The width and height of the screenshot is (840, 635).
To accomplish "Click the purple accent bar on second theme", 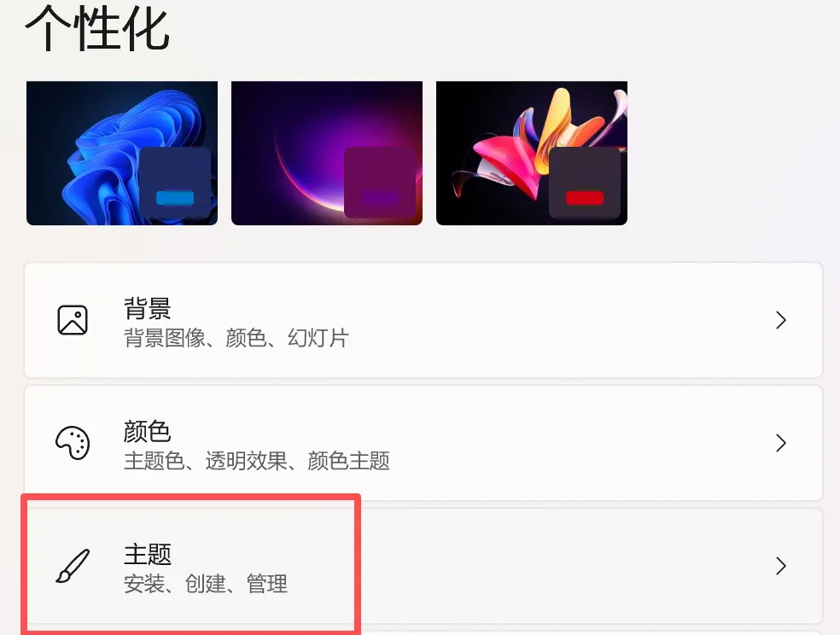I will click(380, 198).
